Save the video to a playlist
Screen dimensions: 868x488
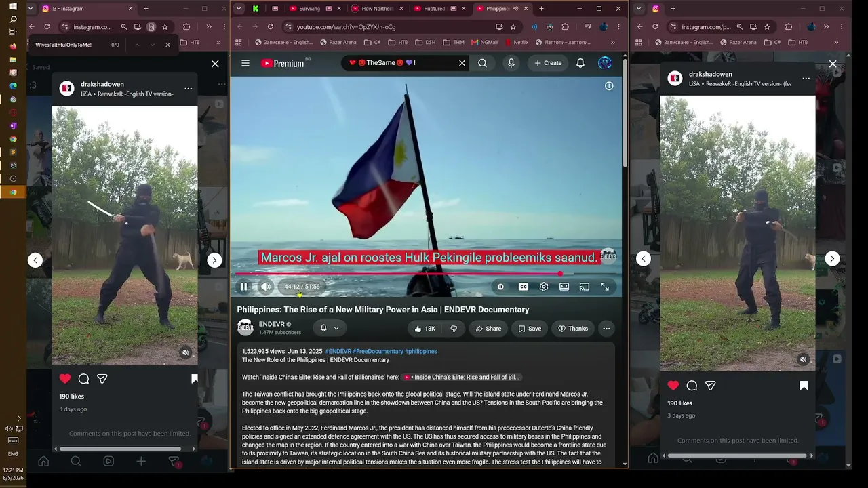(530, 329)
